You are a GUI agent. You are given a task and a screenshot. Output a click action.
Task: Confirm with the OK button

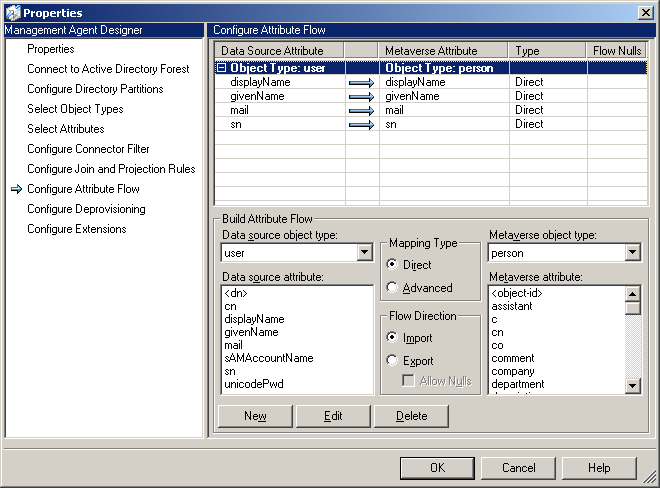437,468
